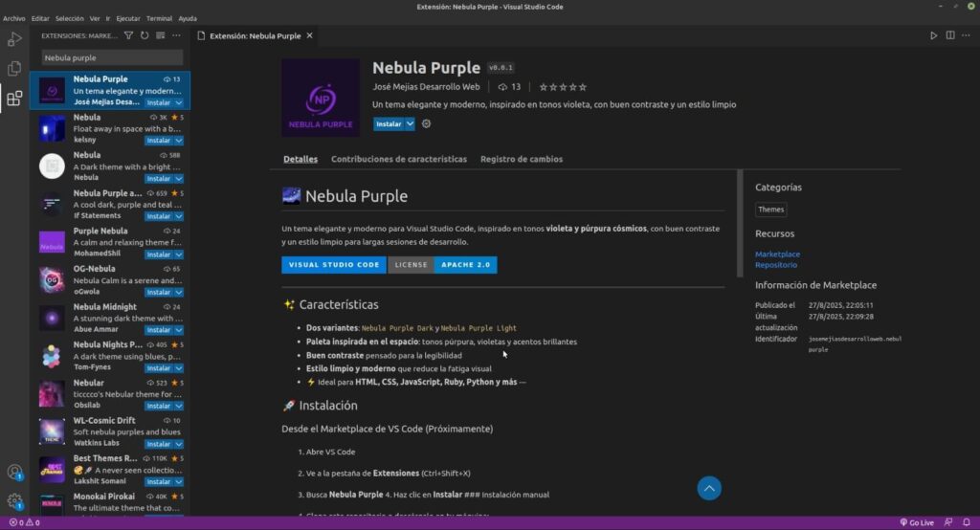Click the Visual Studio Code badge
The width and height of the screenshot is (980, 530).
pos(334,264)
